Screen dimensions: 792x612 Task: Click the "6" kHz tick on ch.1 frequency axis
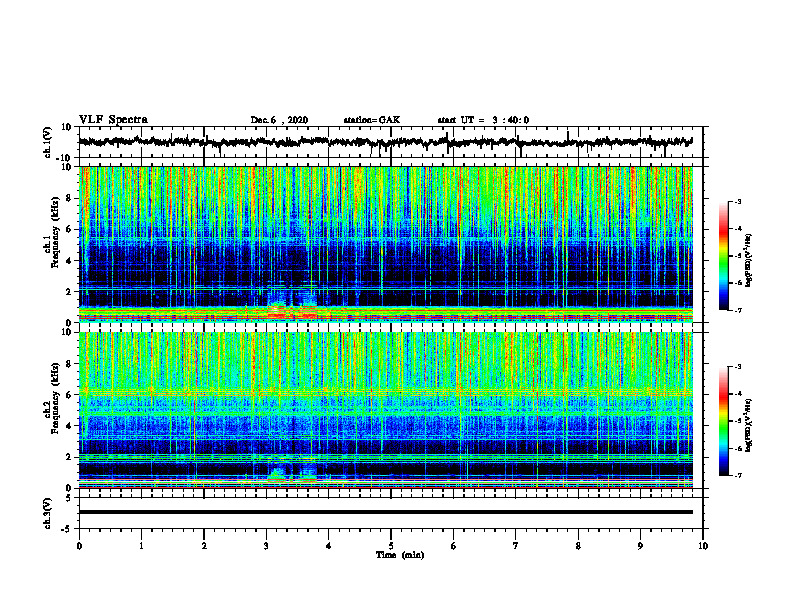point(69,229)
